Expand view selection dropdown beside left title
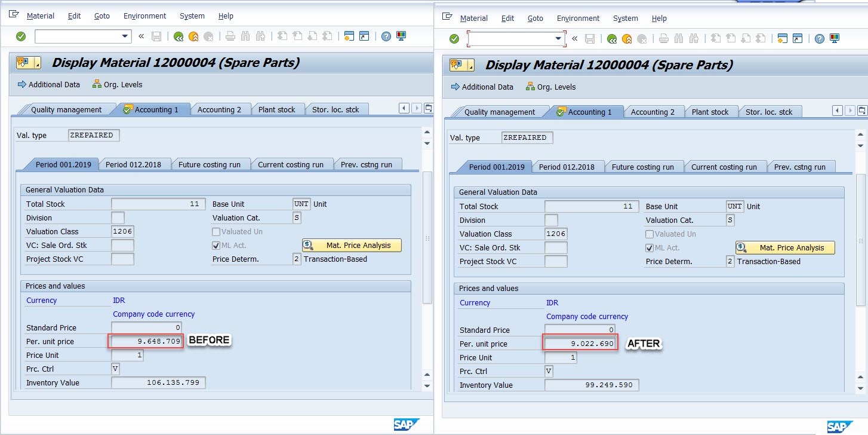The image size is (868, 435). 38,63
